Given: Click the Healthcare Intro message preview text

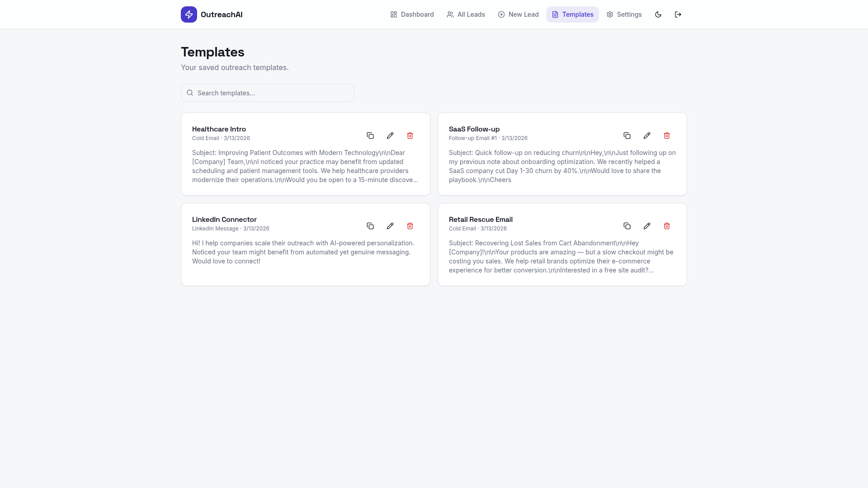Looking at the screenshot, I should click(306, 166).
